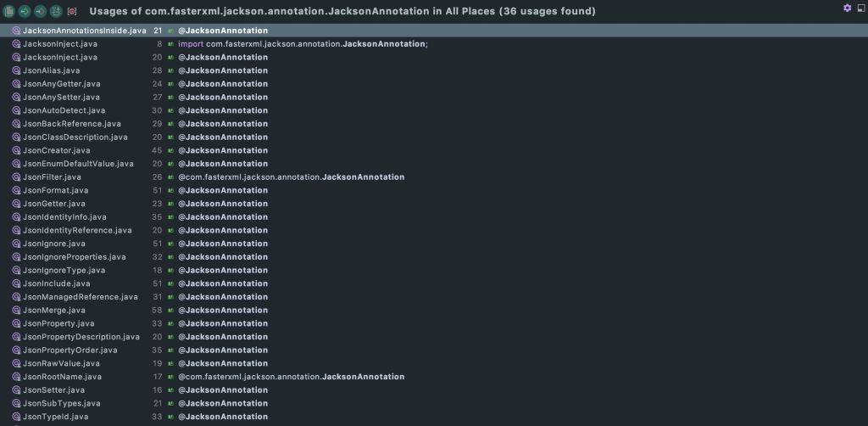Click annotation file icon for JsonAnyGetter.java
The height and width of the screenshot is (426, 868).
point(16,84)
